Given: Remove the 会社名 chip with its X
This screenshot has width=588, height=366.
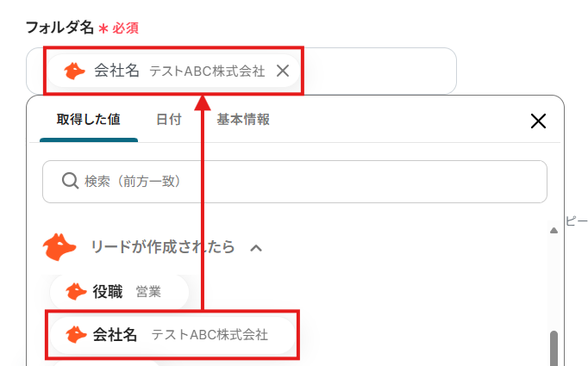Looking at the screenshot, I should [283, 71].
